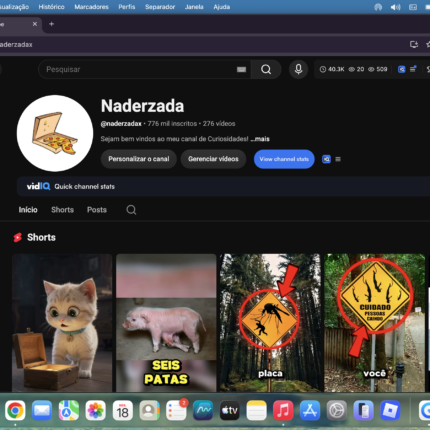Click the vidIQ toolbar icon in header
Viewport: 430px width, 430px height.
click(402, 69)
